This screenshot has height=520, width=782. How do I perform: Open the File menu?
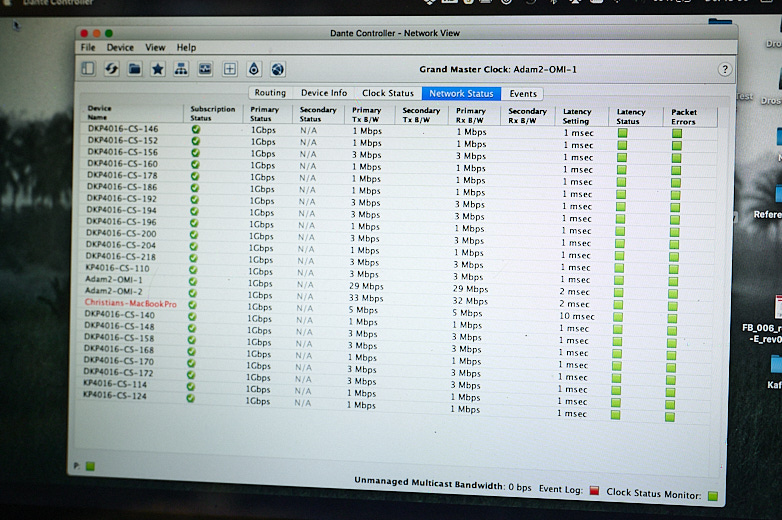(x=88, y=47)
